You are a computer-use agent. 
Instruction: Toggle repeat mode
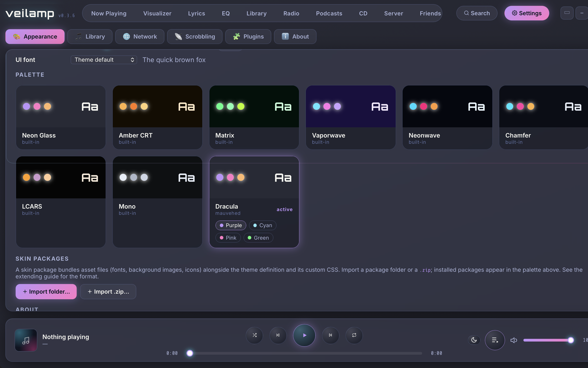click(354, 335)
